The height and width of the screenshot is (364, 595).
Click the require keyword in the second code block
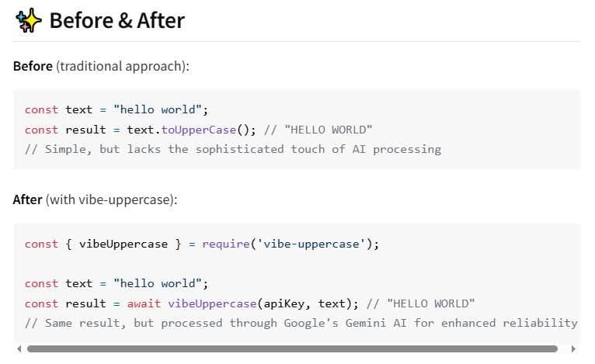tap(226, 244)
